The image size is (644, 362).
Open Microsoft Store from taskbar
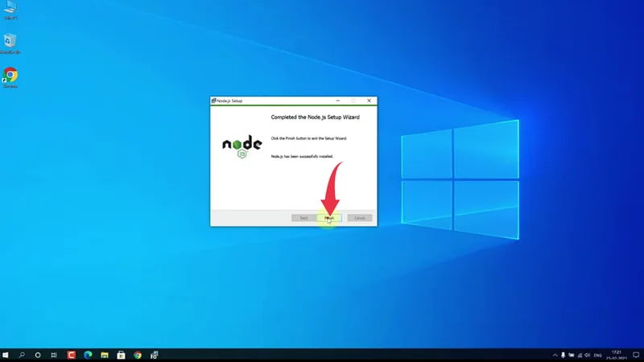(121, 355)
